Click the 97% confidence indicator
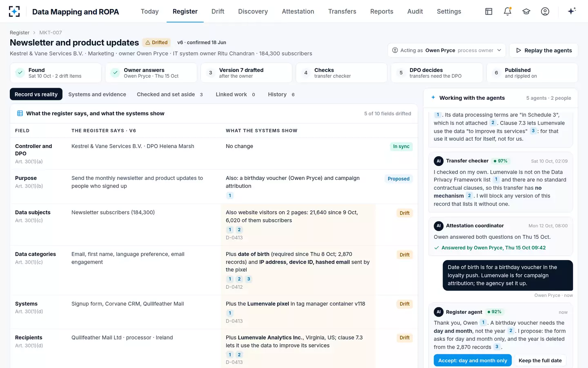Image resolution: width=588 pixels, height=368 pixels. tap(500, 161)
